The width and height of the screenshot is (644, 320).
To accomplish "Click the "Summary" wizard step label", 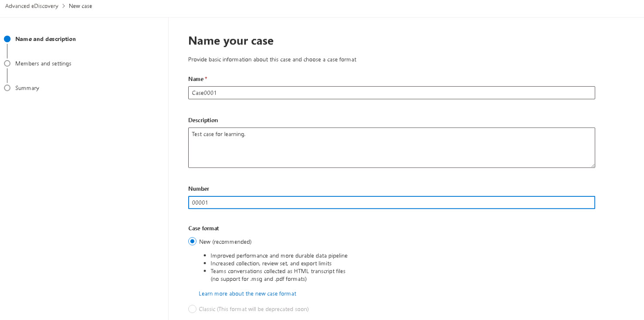I will pos(27,88).
